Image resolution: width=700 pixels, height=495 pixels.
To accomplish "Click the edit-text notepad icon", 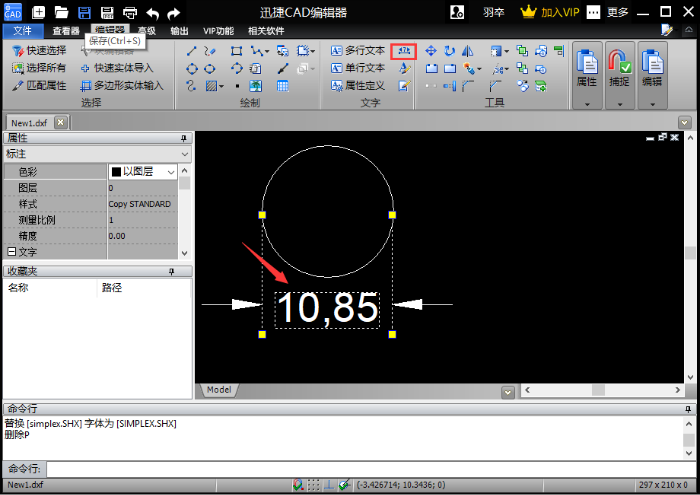I will click(404, 86).
